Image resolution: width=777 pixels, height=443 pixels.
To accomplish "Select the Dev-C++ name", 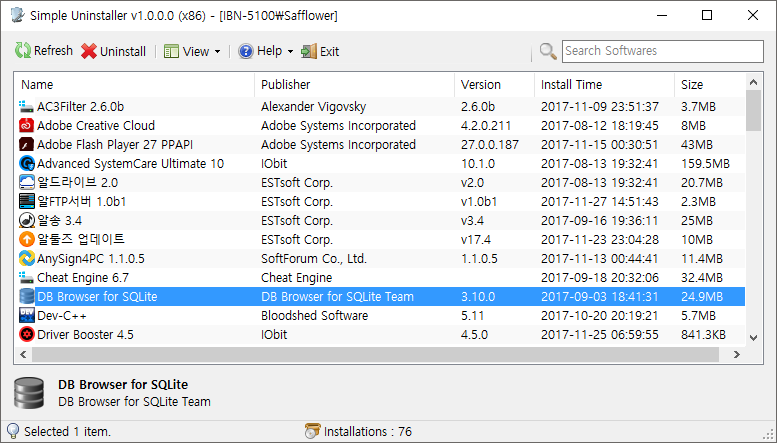I will coord(62,316).
